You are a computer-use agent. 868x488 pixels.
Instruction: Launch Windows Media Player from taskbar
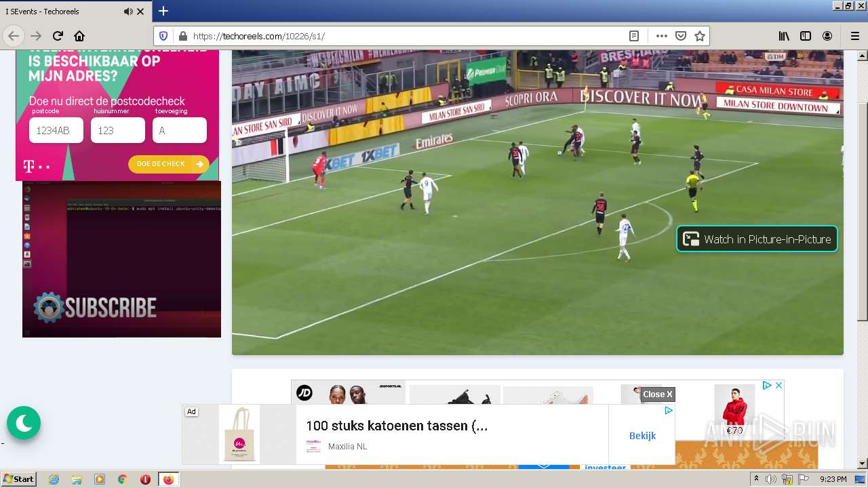click(100, 479)
